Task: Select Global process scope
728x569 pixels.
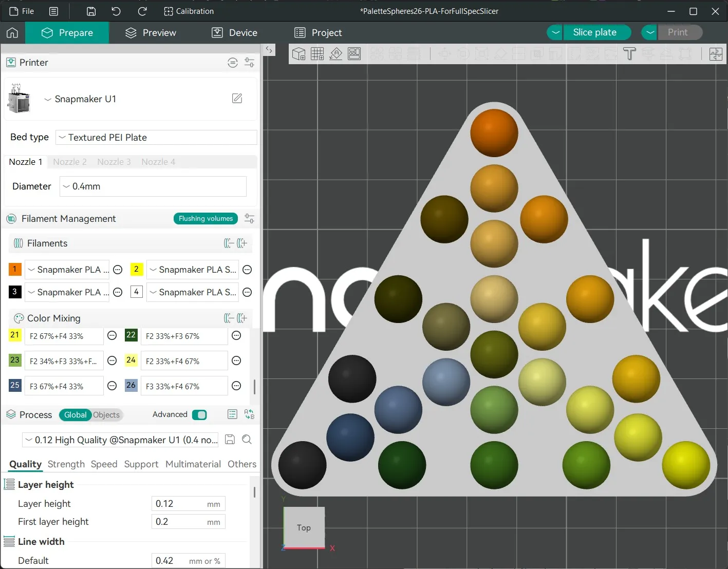Action: click(75, 415)
